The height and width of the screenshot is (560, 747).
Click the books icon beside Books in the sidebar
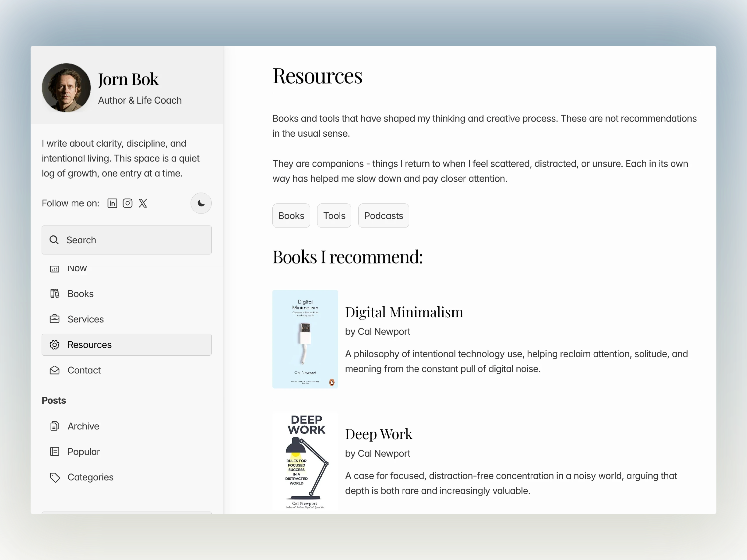point(55,294)
